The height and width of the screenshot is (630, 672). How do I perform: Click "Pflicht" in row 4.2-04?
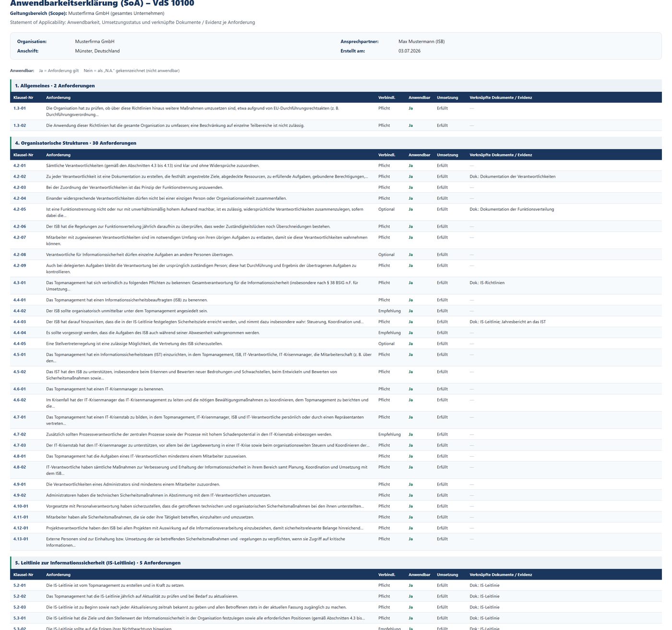coord(384,198)
